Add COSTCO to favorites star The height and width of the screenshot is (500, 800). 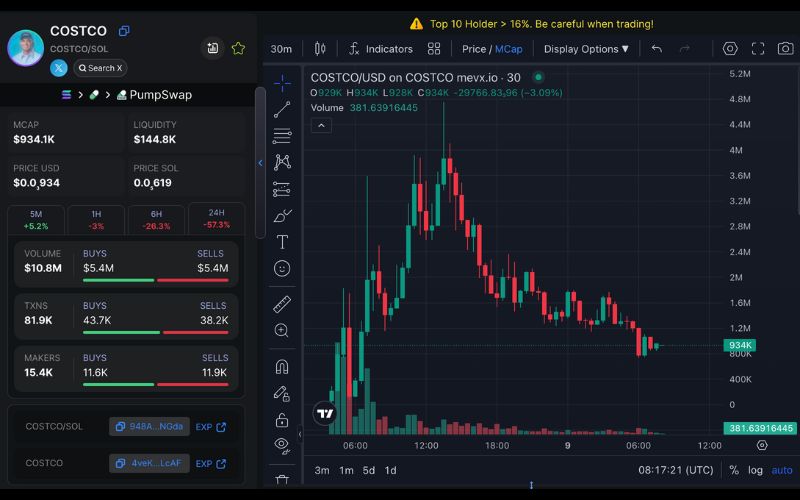tap(238, 48)
